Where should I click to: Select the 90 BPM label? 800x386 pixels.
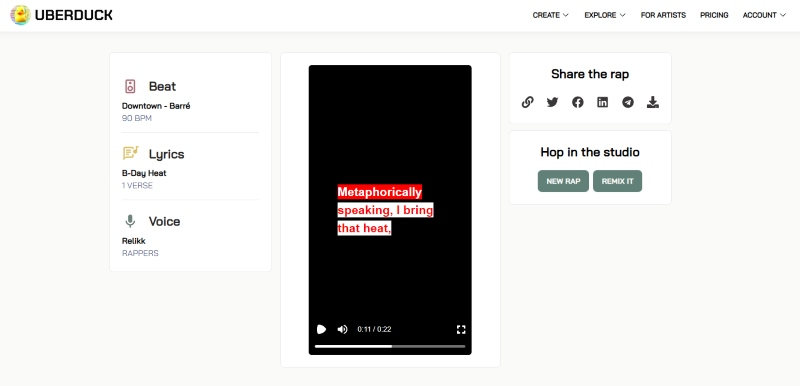coord(137,118)
